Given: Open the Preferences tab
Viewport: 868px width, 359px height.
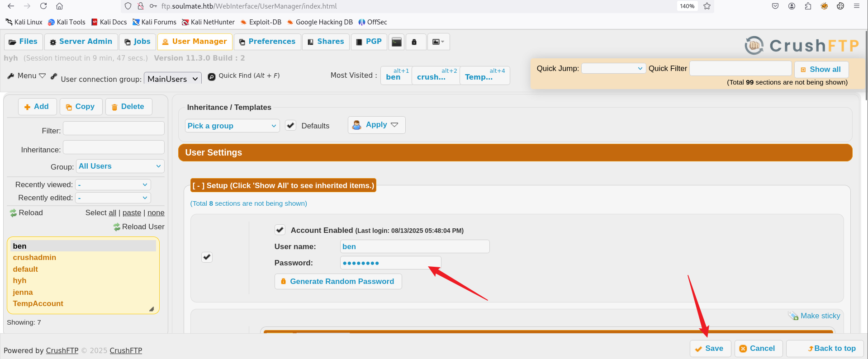Looking at the screenshot, I should pyautogui.click(x=267, y=42).
